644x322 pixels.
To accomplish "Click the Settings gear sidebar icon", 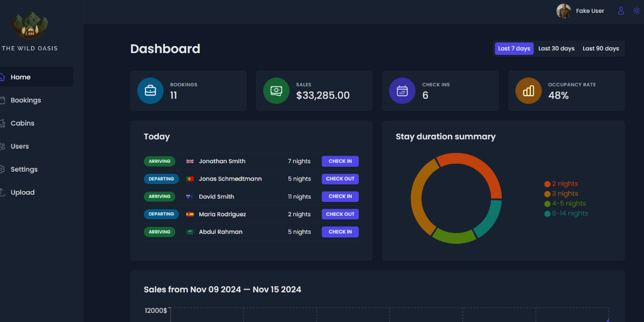I will 2,170.
